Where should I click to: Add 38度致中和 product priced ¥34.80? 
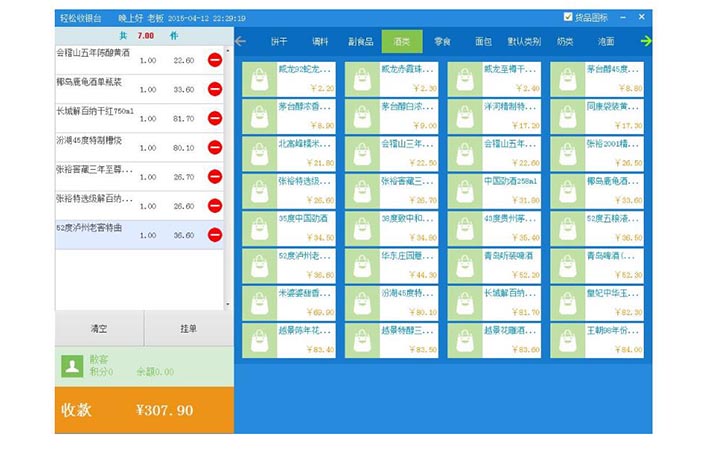point(392,228)
